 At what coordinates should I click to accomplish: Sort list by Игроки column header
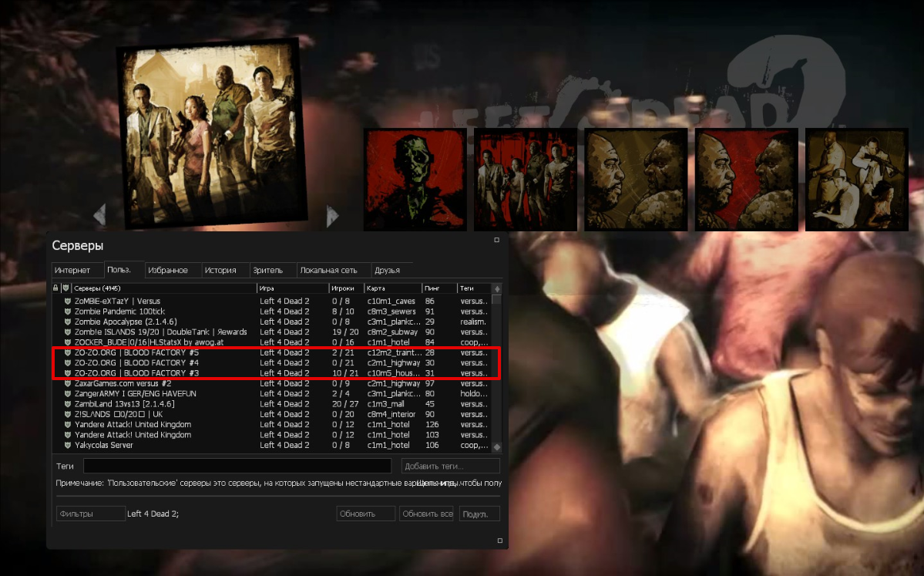(345, 288)
